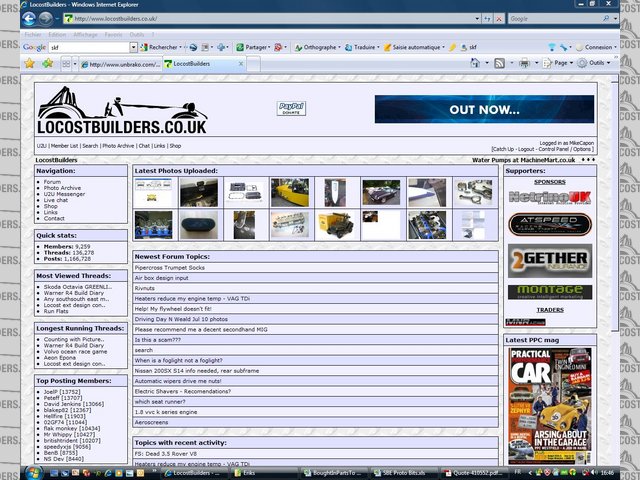
Task: Click the Google toolbar search field
Action: (x=89, y=47)
